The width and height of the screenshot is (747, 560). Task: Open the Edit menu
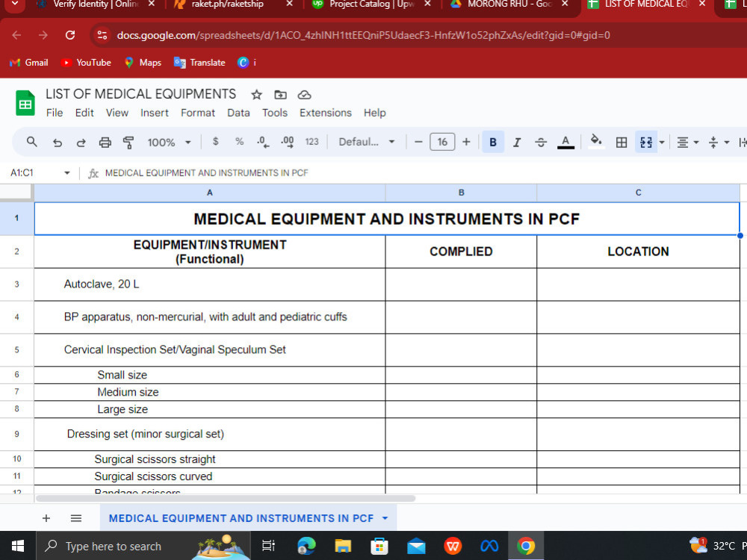pyautogui.click(x=84, y=113)
